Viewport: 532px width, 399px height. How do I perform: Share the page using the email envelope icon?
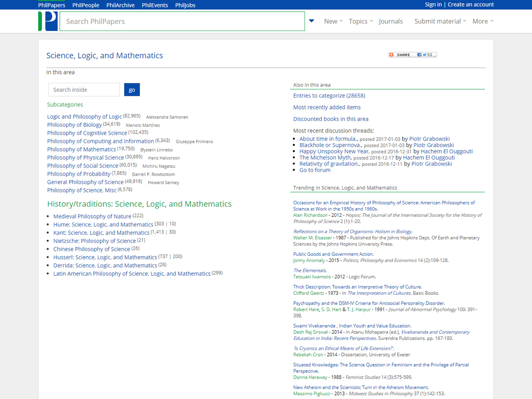point(430,55)
